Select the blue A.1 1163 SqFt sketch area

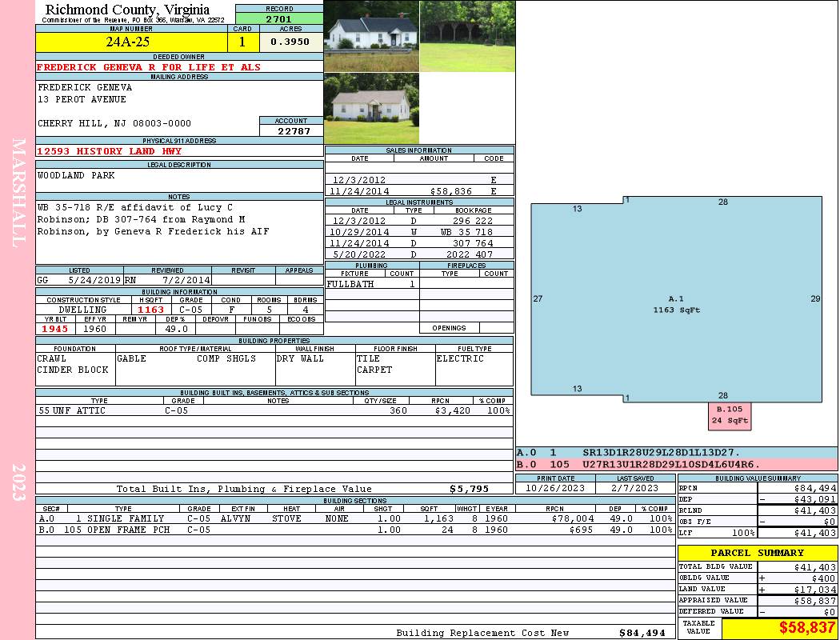pos(676,304)
